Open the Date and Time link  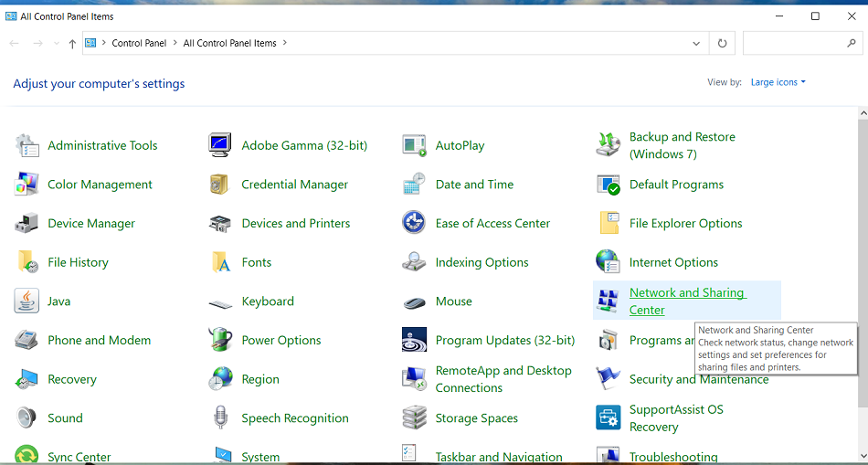[x=474, y=185]
